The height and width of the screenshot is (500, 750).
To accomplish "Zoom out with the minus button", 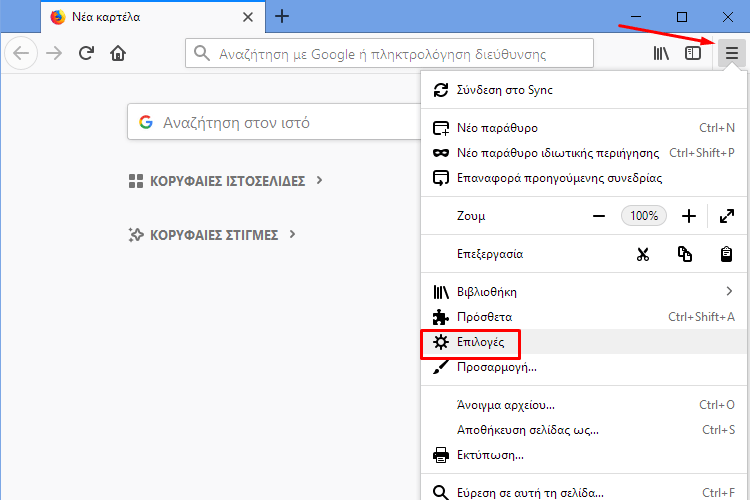I will click(599, 216).
